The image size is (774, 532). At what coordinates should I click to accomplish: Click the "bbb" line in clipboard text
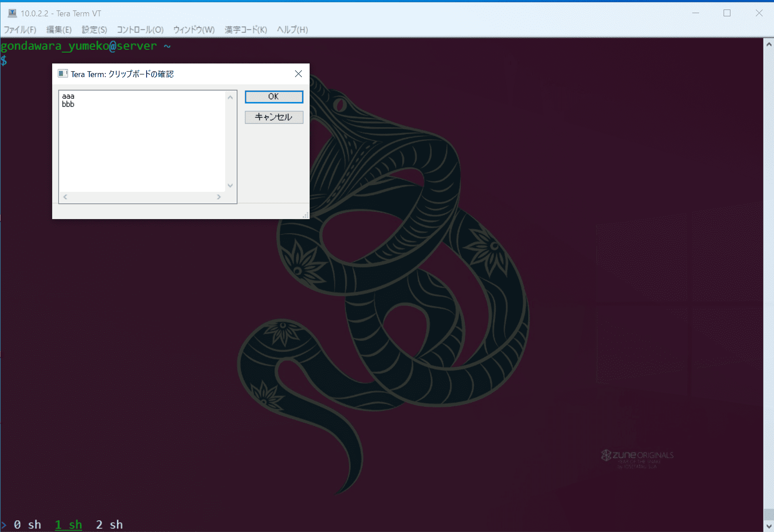point(68,104)
